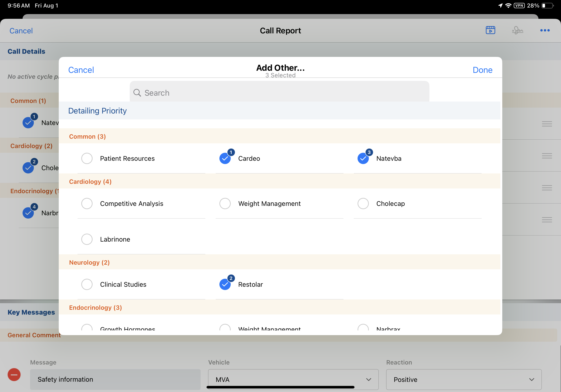Open the media presentation icon in header
The image size is (561, 392).
(490, 30)
